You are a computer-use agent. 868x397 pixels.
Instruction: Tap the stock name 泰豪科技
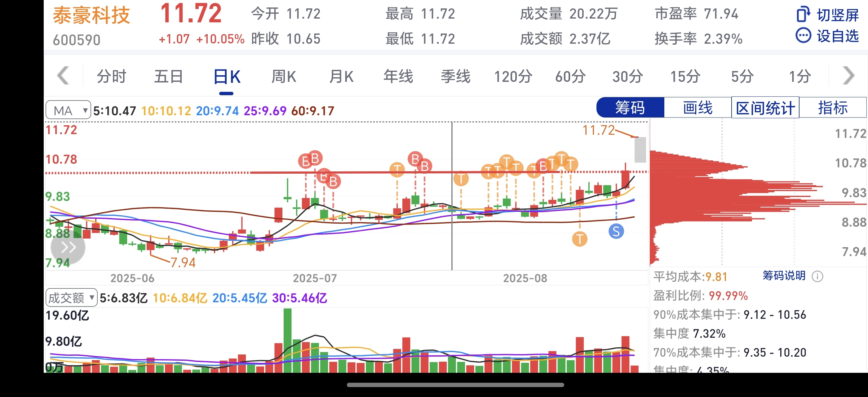[x=91, y=15]
